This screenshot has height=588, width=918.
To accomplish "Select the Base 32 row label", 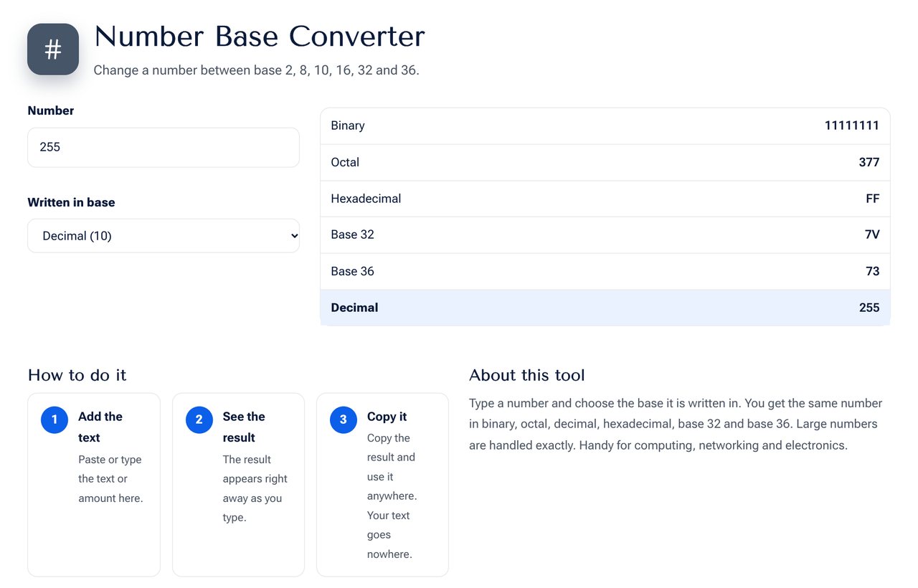I will pos(352,234).
